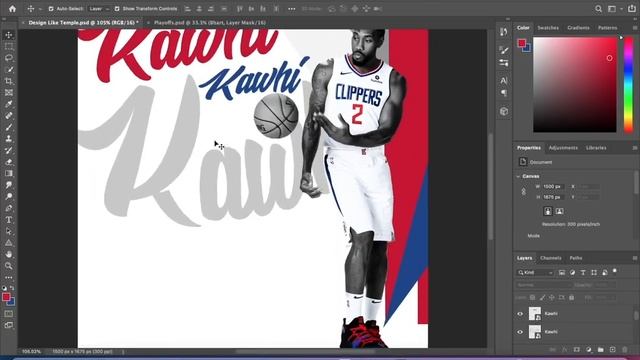Click the blue background color swatch in toolbar
Screen dimensions: 640x360
pyautogui.click(x=12, y=302)
